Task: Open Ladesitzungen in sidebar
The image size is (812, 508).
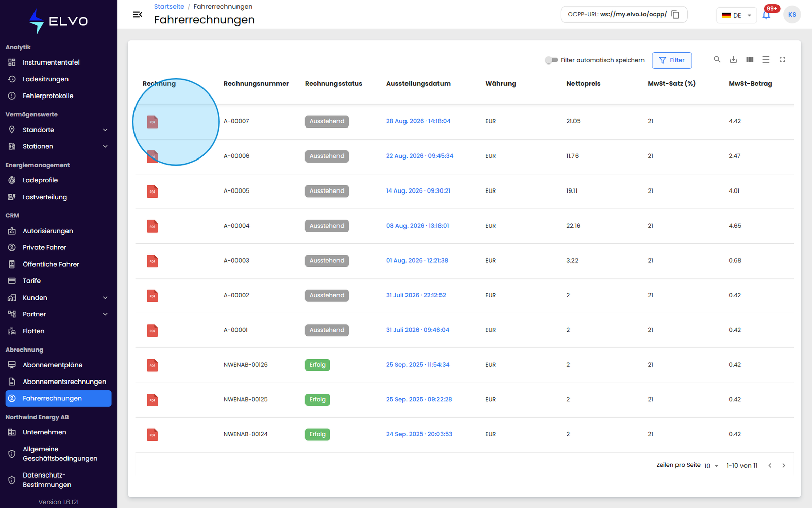Action: click(58, 79)
